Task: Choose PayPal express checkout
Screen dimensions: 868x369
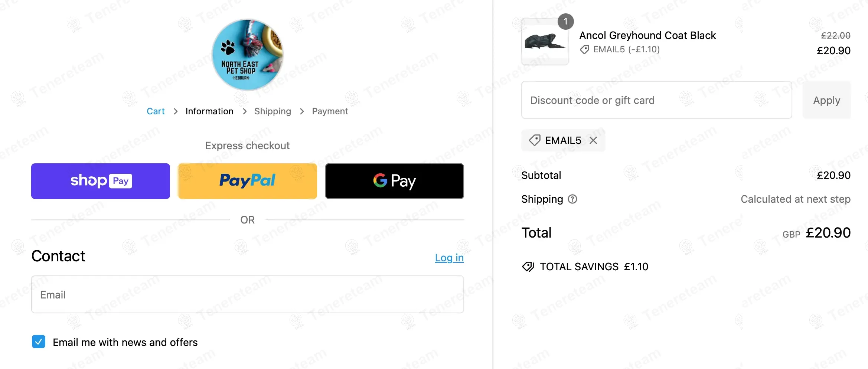Action: point(247,181)
